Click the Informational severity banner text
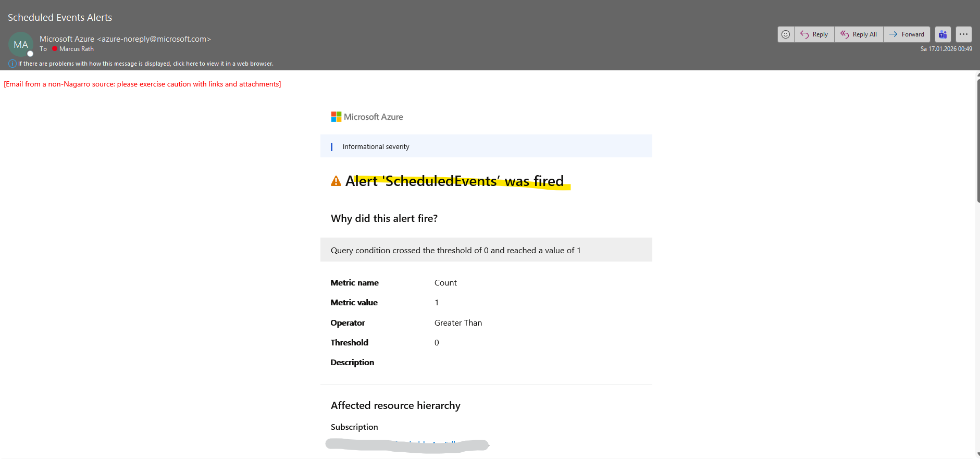The height and width of the screenshot is (459, 980). point(376,147)
